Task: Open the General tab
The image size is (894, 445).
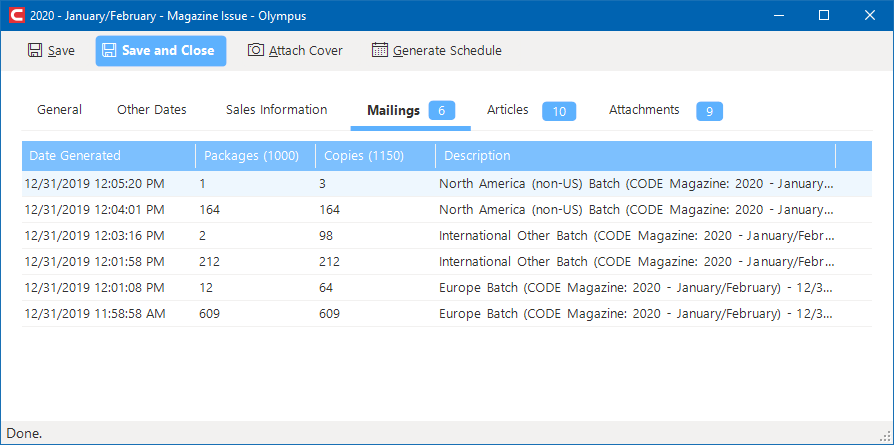Action: [x=59, y=110]
